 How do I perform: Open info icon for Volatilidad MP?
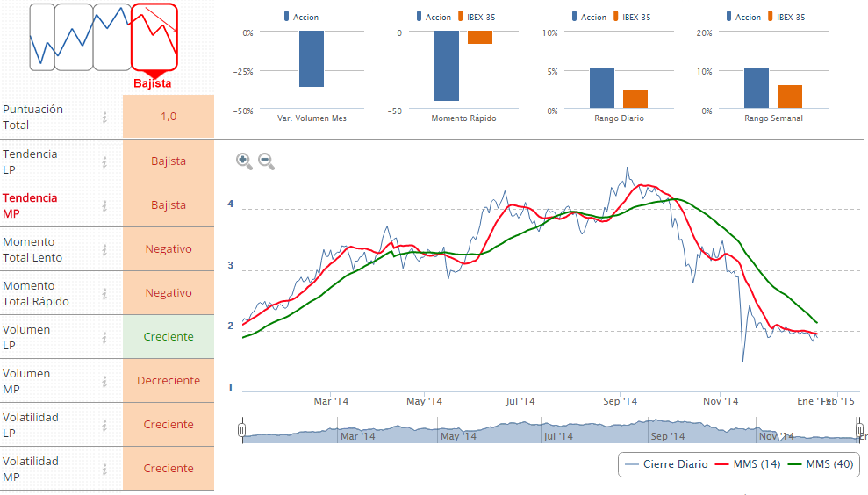coord(104,469)
